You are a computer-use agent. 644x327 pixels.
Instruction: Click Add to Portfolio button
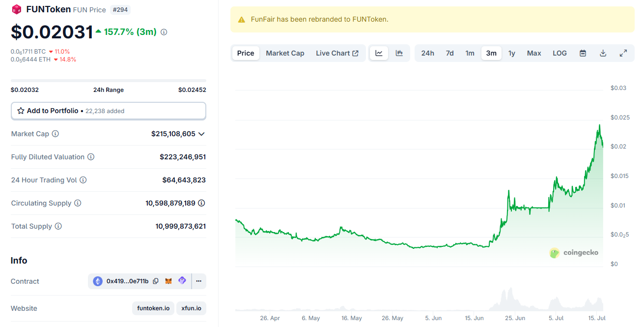pos(109,111)
